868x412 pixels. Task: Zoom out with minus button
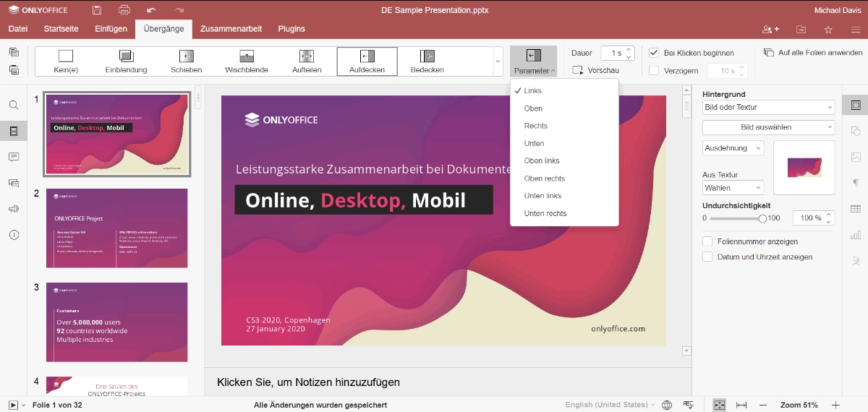pos(763,405)
